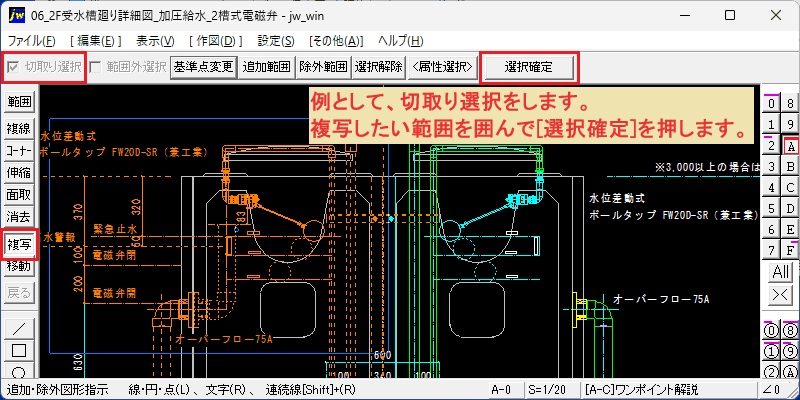Toggle layer 5 button
This screenshot has height=400, width=800.
771,209
